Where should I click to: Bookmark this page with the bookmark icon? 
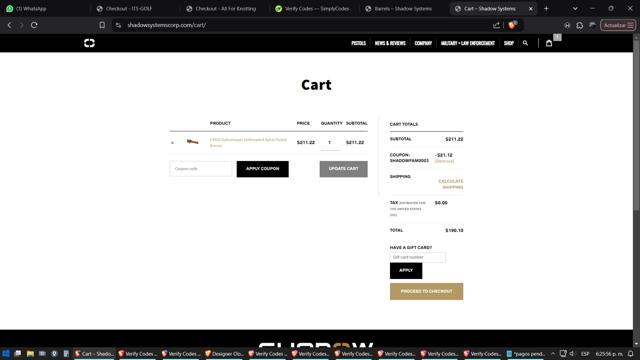pos(102,25)
